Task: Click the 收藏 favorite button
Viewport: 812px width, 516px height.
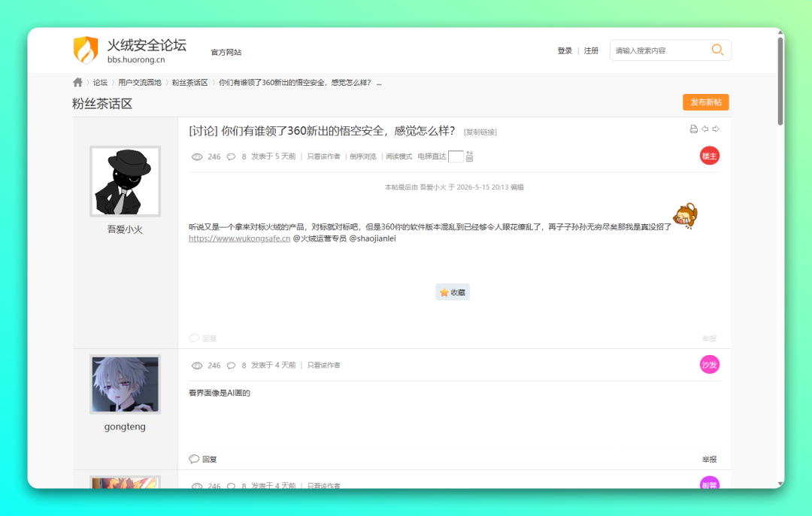Action: [x=453, y=292]
